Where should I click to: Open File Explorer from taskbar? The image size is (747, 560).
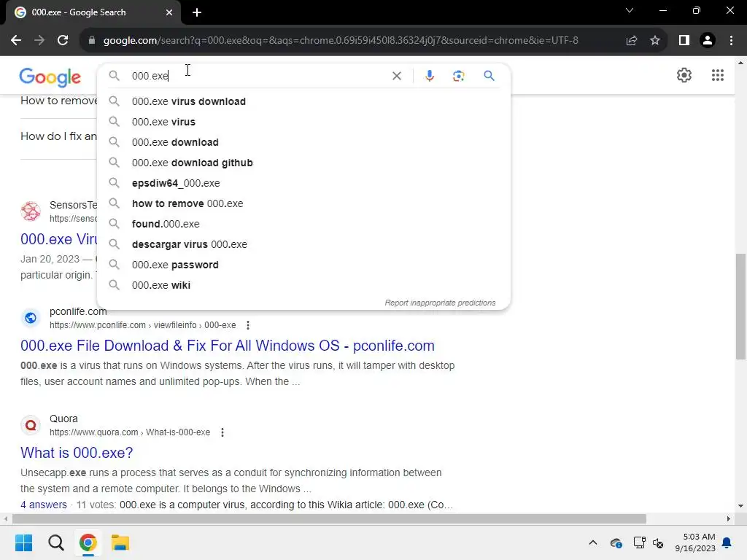[120, 542]
